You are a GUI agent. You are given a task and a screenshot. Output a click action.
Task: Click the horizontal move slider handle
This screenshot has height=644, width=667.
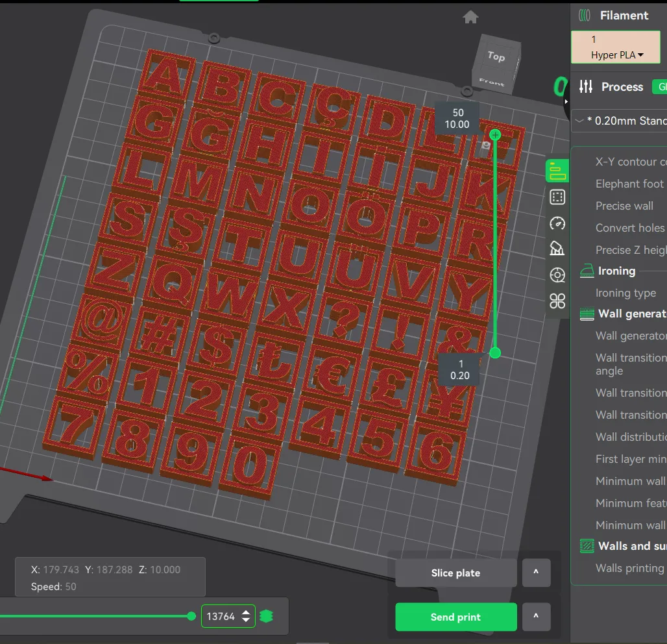coord(191,616)
